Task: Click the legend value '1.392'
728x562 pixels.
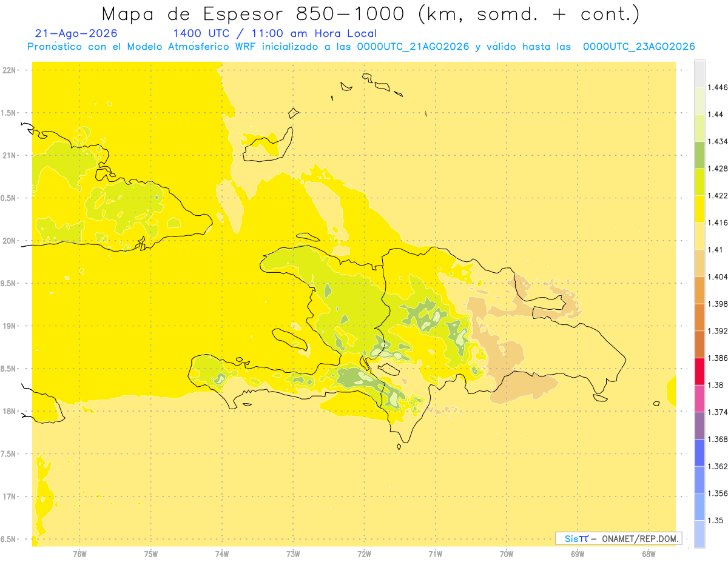Action: click(718, 331)
